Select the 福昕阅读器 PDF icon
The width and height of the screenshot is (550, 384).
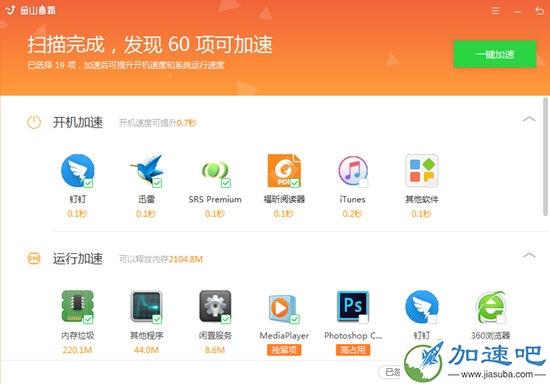point(284,171)
